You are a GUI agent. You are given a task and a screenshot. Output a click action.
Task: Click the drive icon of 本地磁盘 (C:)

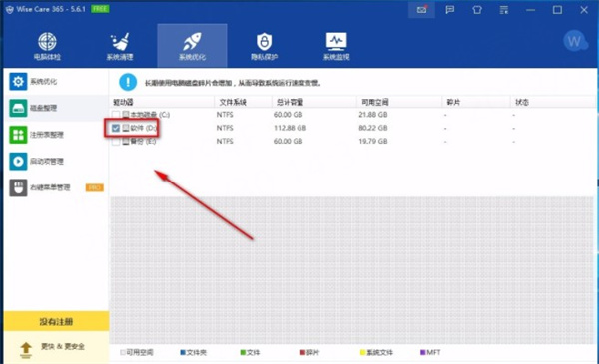pyautogui.click(x=126, y=114)
